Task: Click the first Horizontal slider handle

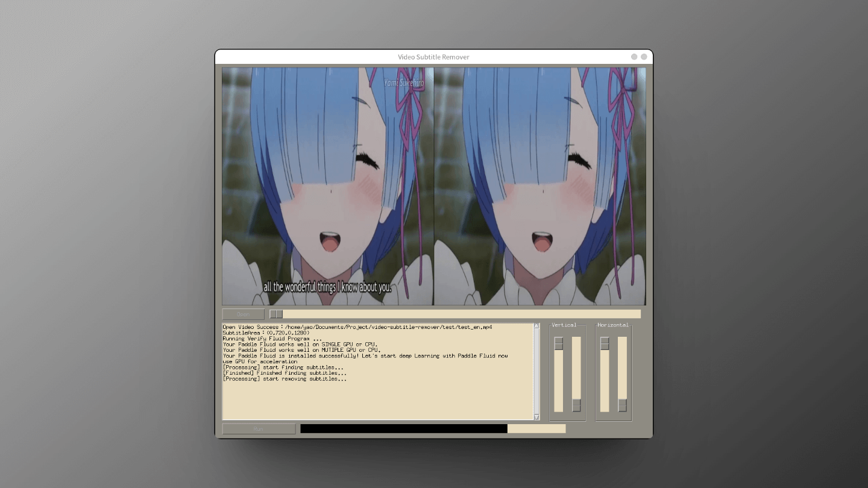Action: [x=605, y=343]
